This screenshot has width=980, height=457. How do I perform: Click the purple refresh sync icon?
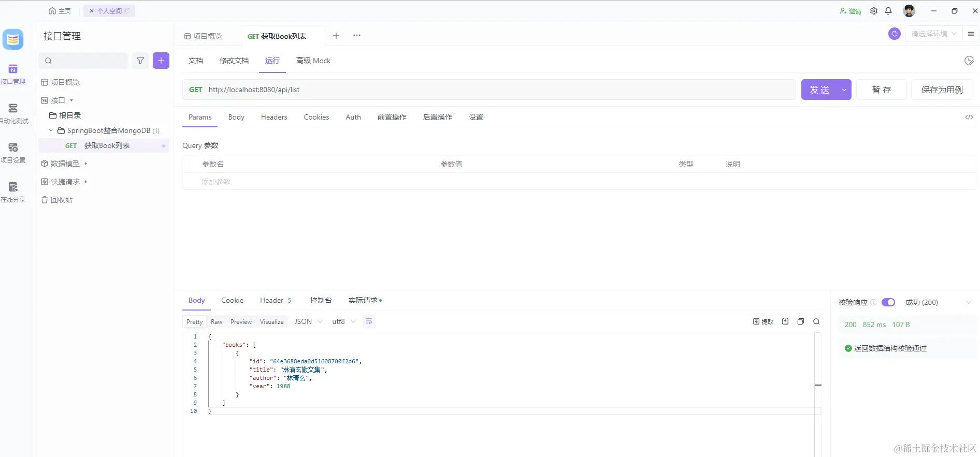(895, 34)
